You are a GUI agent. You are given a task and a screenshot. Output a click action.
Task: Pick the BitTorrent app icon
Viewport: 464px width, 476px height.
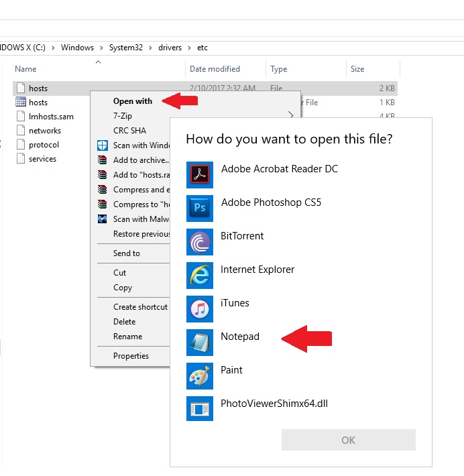(x=200, y=241)
